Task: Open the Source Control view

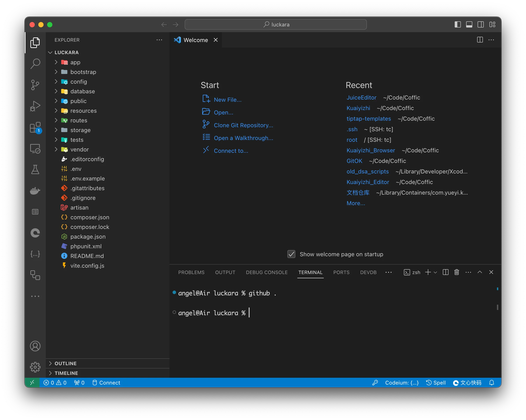Action: pos(35,85)
